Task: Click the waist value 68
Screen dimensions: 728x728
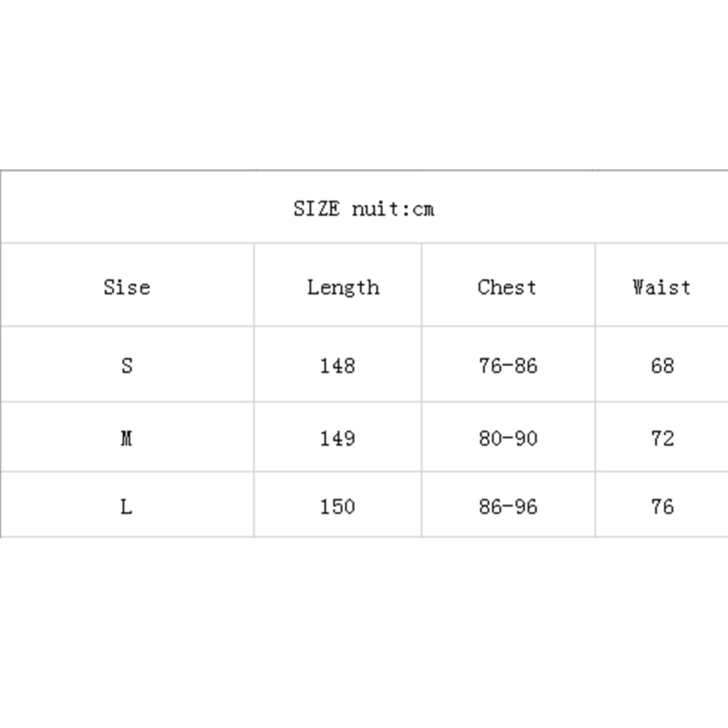Action: (x=662, y=366)
